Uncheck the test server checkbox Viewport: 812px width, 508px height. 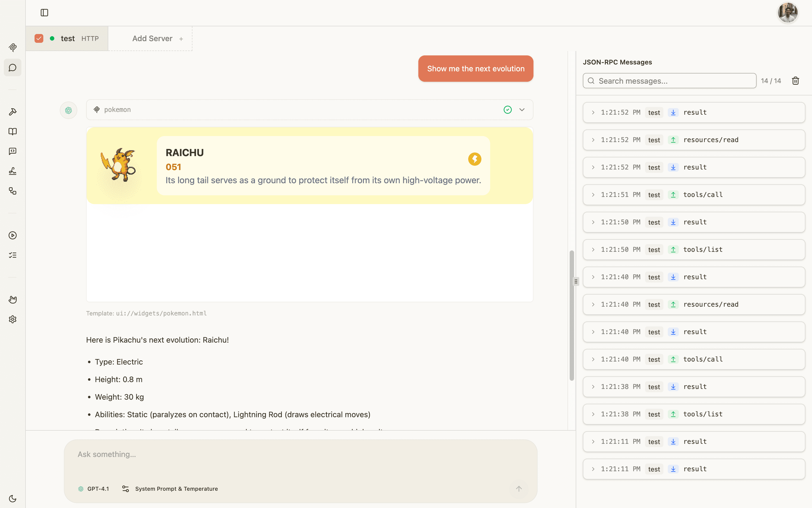(39, 39)
